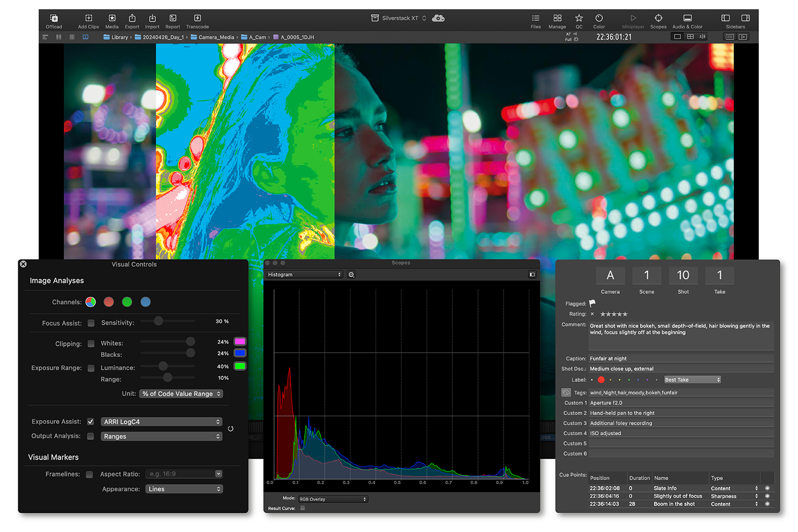798x532 pixels.
Task: Select the green channel button
Action: coord(127,302)
